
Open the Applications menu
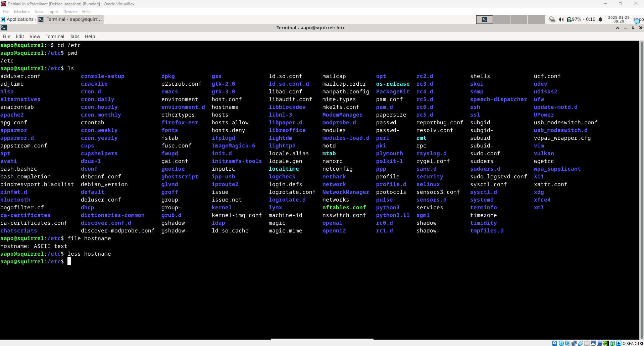[17, 19]
